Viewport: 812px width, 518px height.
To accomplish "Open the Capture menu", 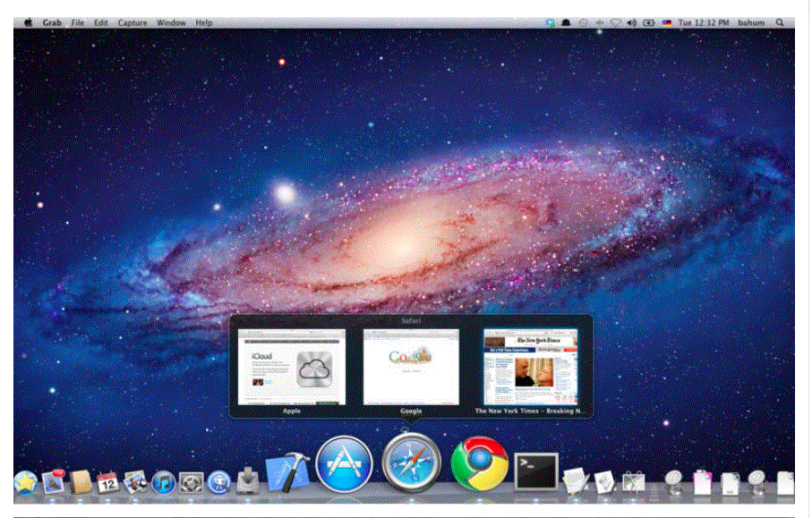I will 132,22.
